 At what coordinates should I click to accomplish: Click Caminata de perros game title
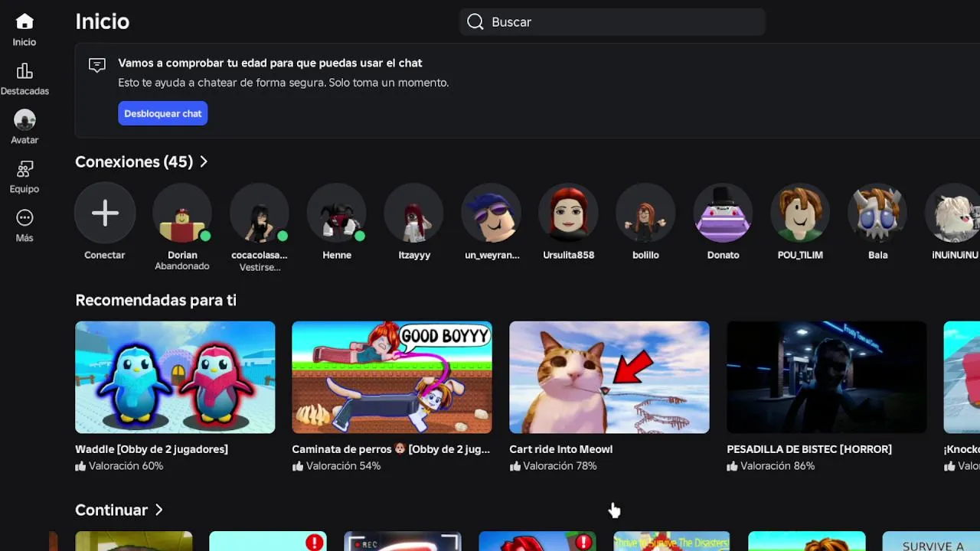pyautogui.click(x=390, y=449)
